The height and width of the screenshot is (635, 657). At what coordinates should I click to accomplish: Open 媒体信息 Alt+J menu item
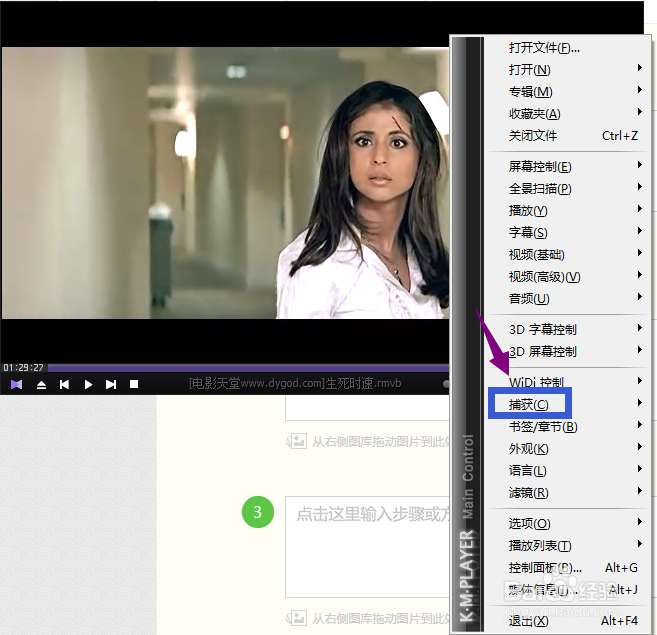tap(566, 590)
